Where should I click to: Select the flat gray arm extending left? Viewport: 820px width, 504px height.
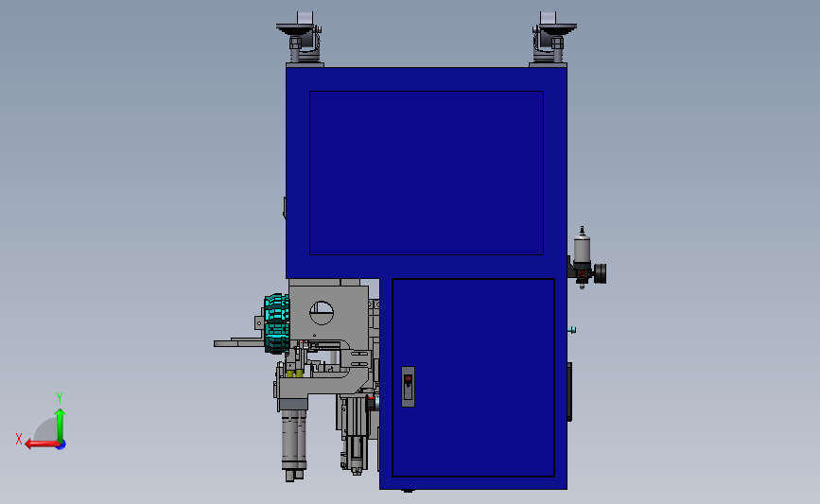click(x=239, y=343)
